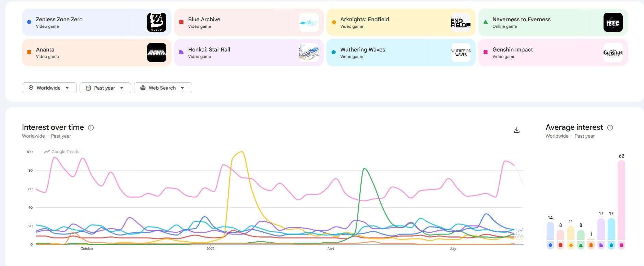The height and width of the screenshot is (266, 644).
Task: Open the Web Search type dropdown
Action: pyautogui.click(x=163, y=88)
